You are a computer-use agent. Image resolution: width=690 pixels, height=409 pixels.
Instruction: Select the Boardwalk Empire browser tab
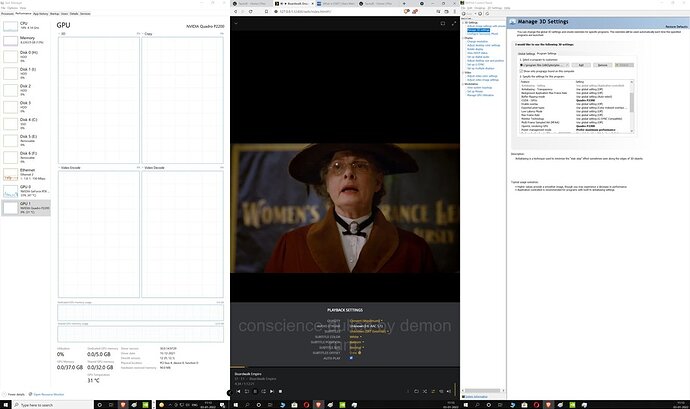(293, 4)
